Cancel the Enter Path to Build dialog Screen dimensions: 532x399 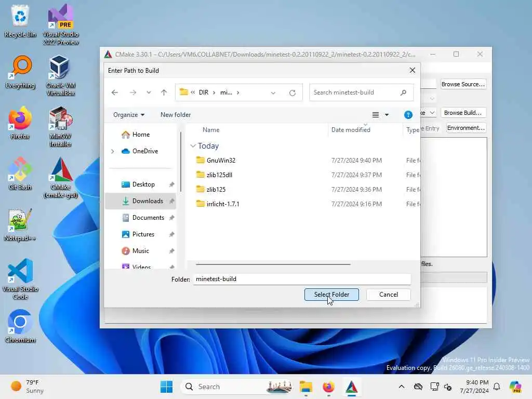[389, 295]
